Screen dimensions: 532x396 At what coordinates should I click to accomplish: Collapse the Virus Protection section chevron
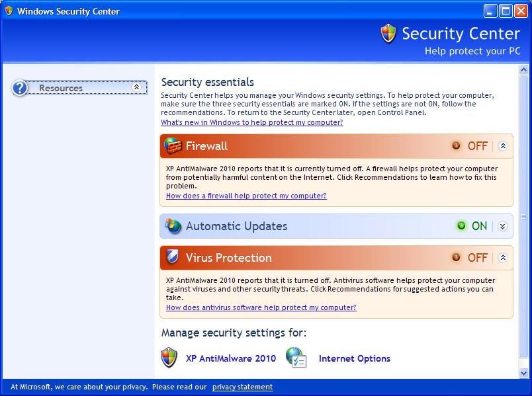pyautogui.click(x=503, y=258)
